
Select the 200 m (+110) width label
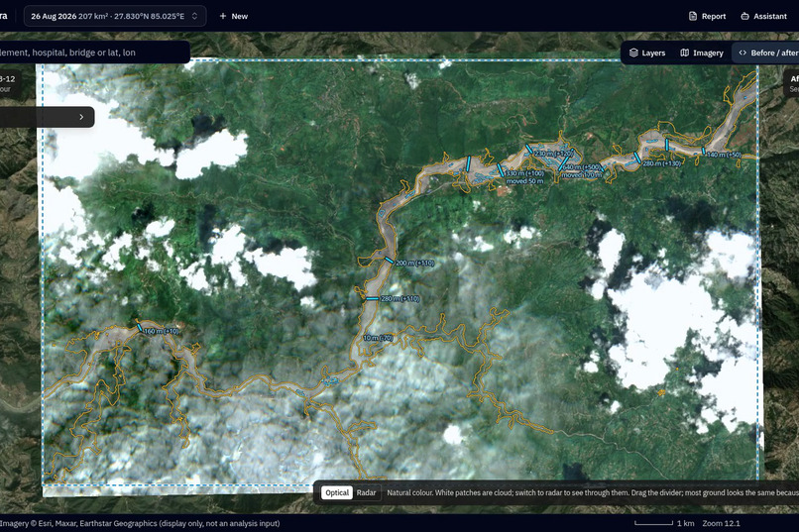414,264
